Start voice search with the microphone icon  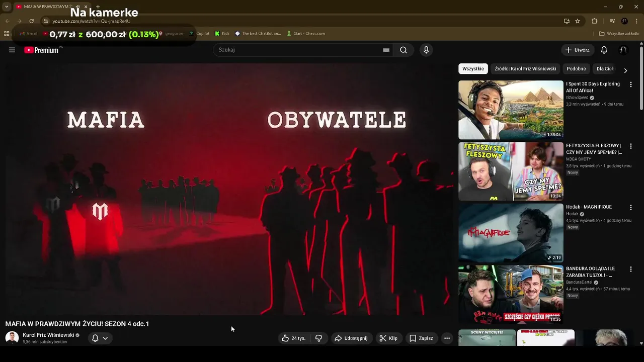(x=426, y=50)
